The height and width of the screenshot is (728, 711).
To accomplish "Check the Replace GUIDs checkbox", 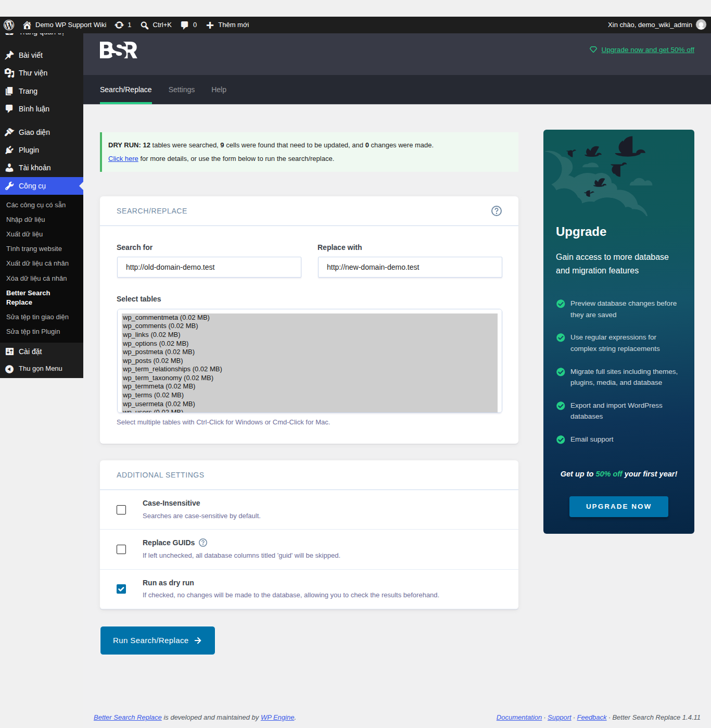I will (x=121, y=549).
